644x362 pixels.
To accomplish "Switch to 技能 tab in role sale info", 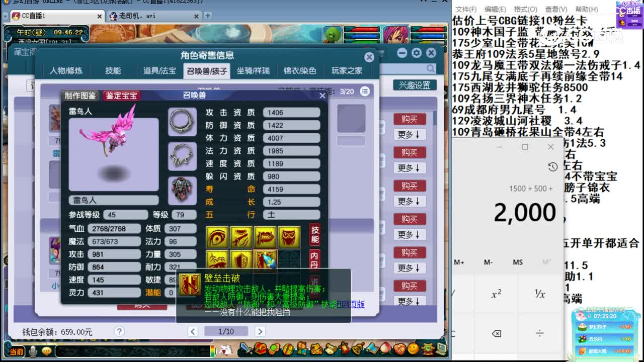I will coord(113,71).
